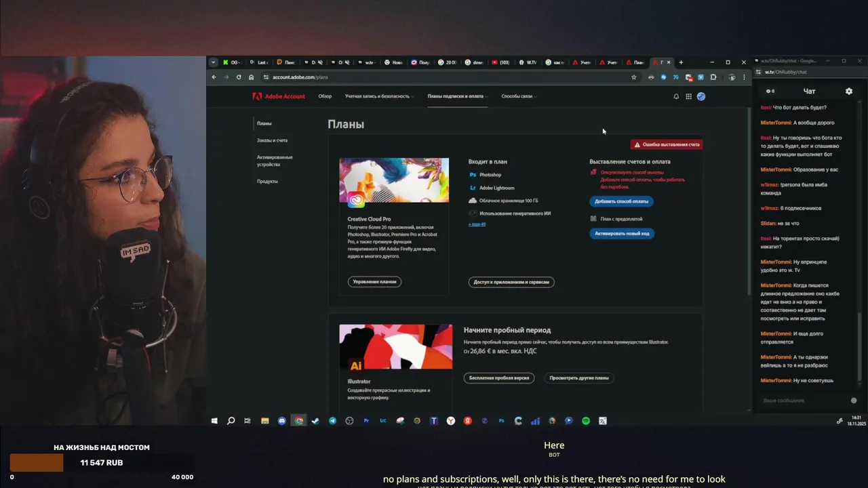This screenshot has height=488, width=868.
Task: Click the План с предоплатой text
Action: click(x=621, y=219)
